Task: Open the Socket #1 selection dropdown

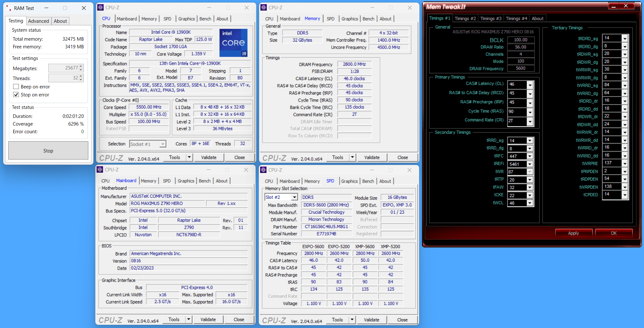Action: click(x=163, y=144)
